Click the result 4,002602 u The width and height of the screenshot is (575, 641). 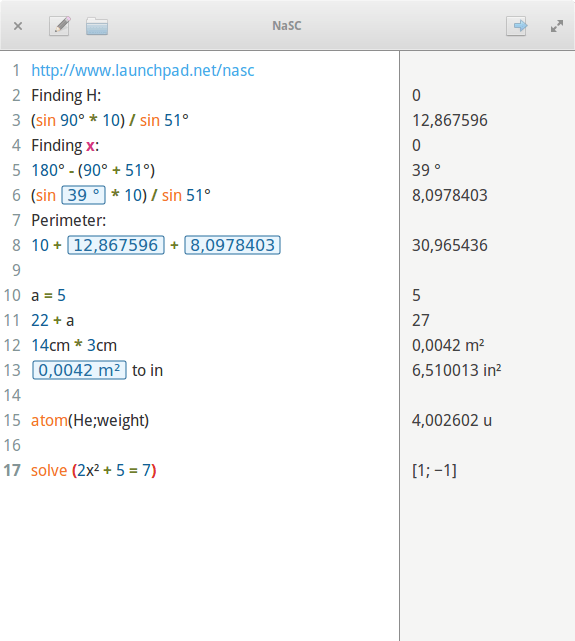click(452, 420)
